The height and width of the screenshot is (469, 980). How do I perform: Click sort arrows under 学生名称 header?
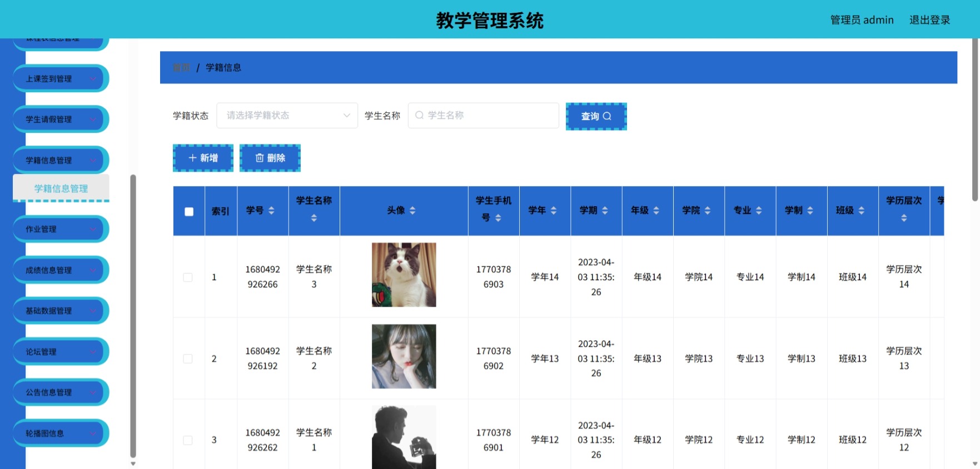pos(314,218)
